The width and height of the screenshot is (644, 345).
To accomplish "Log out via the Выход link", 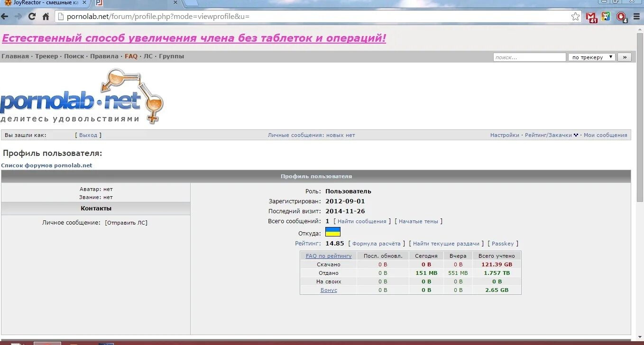I will (88, 135).
